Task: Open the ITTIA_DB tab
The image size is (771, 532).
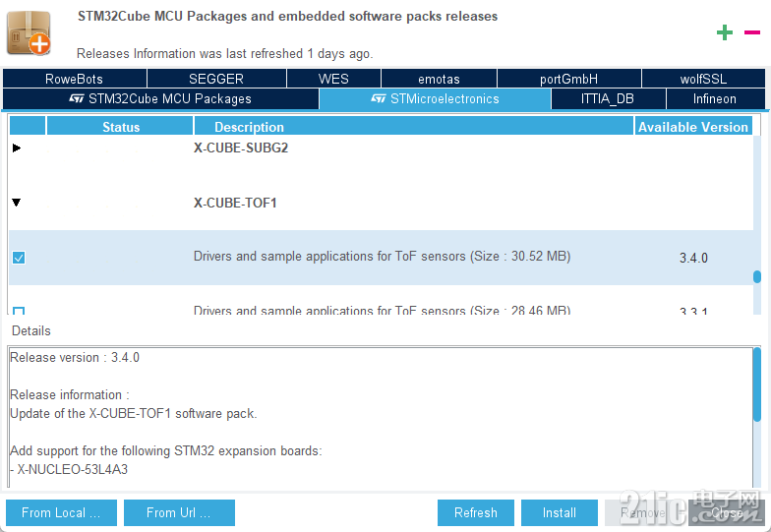Action: (x=608, y=98)
